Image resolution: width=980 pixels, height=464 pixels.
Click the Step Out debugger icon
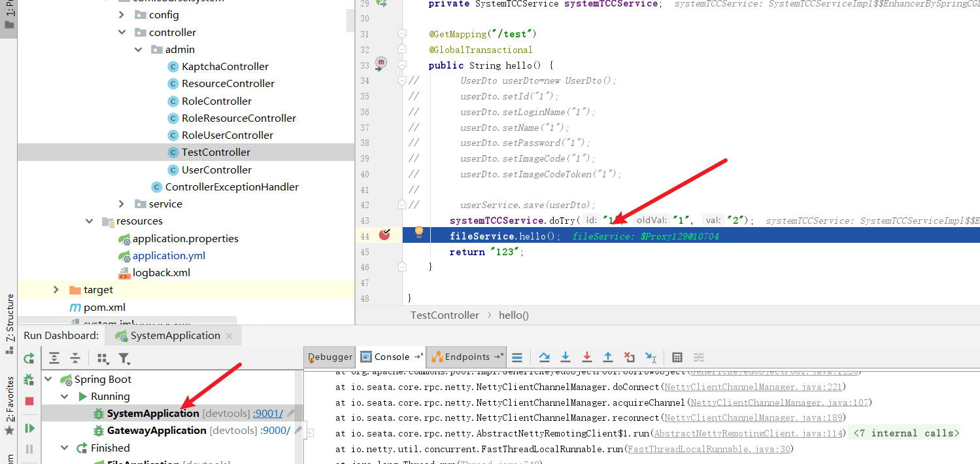pos(608,357)
